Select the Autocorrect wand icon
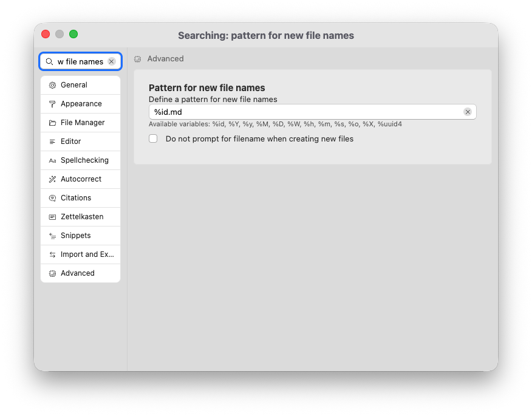Image resolution: width=532 pixels, height=416 pixels. point(52,179)
